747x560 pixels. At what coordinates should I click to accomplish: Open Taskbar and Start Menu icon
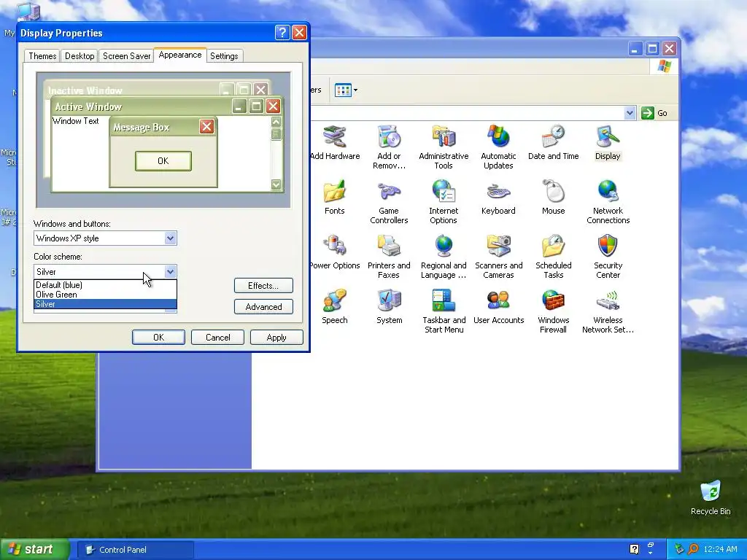click(x=444, y=311)
